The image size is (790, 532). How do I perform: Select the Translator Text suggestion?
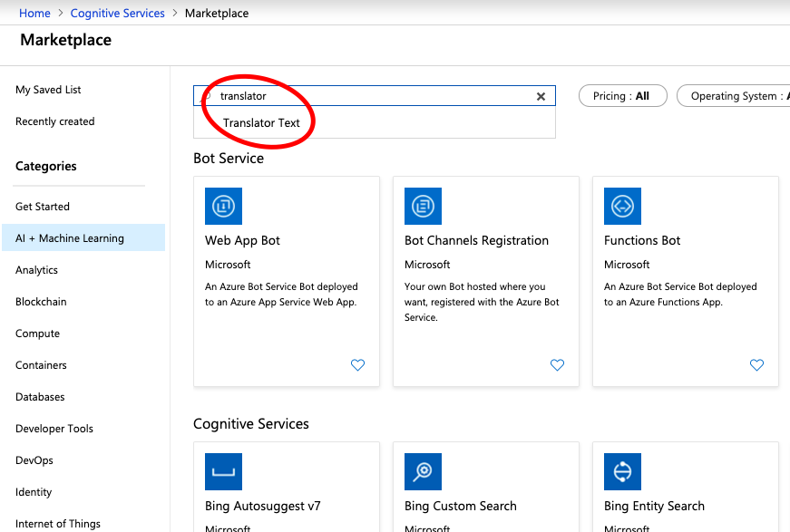[x=261, y=123]
